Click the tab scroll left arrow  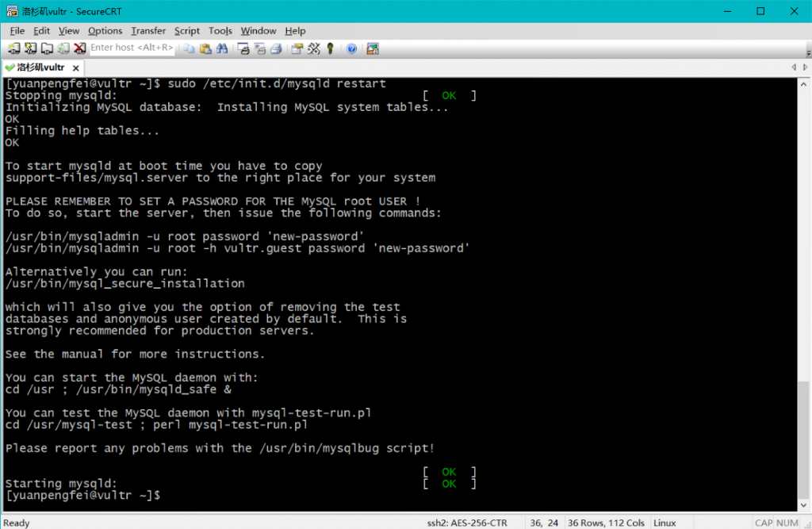click(794, 67)
